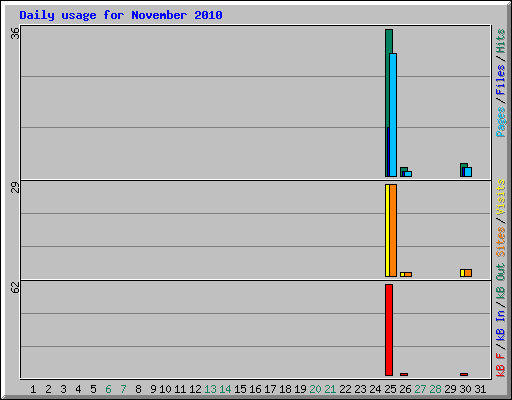Click the yellow Visits bar for day 25

(387, 230)
